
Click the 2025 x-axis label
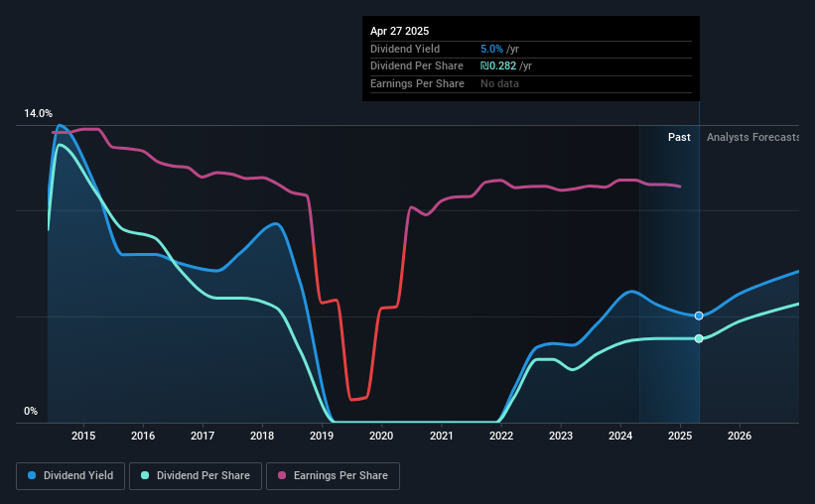[680, 436]
